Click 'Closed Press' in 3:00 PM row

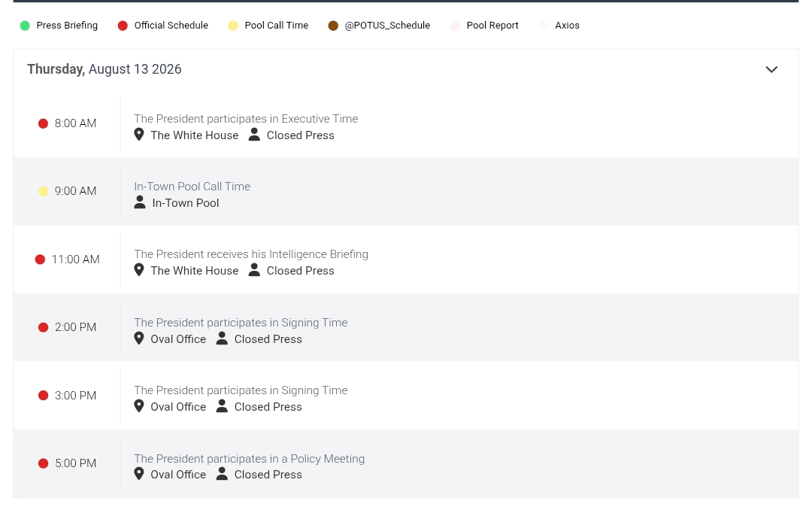(268, 407)
